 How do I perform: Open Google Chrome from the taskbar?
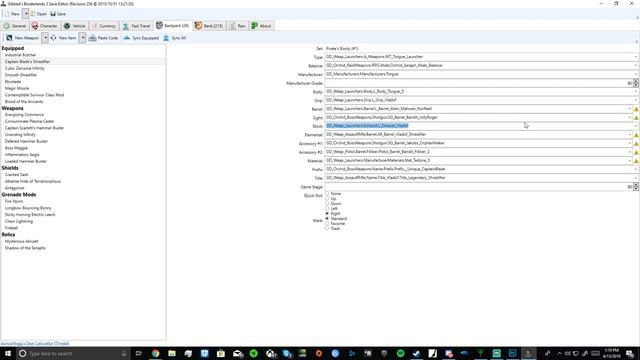click(156, 353)
